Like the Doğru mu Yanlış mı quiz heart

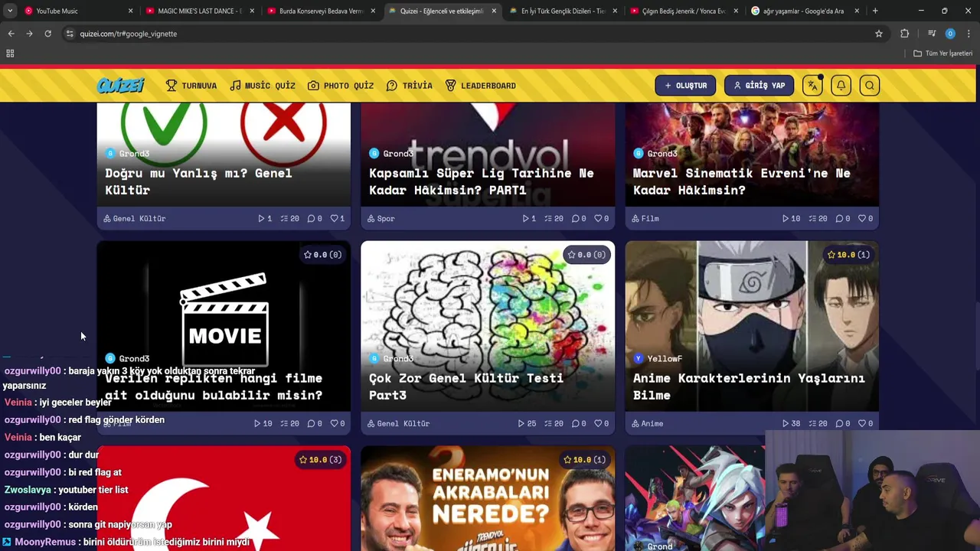(x=337, y=219)
